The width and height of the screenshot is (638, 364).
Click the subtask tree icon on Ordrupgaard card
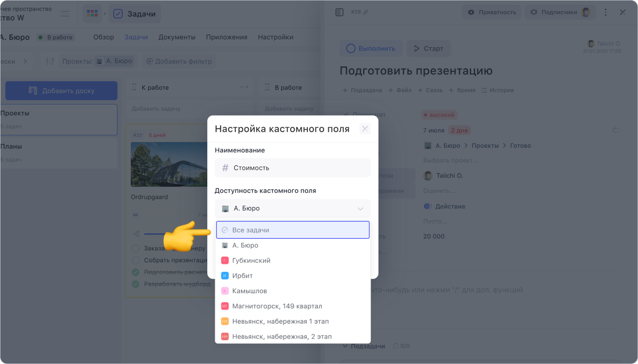pyautogui.click(x=136, y=234)
